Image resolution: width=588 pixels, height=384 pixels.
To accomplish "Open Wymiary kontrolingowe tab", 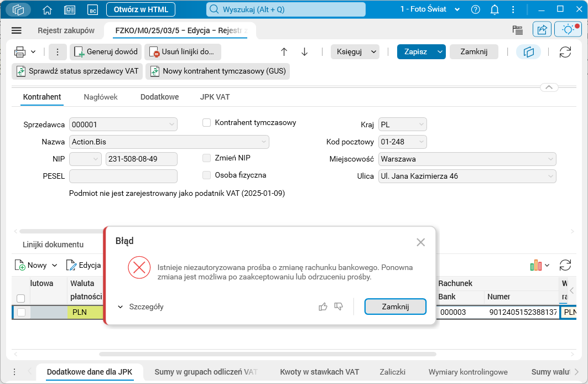I will pyautogui.click(x=468, y=372).
